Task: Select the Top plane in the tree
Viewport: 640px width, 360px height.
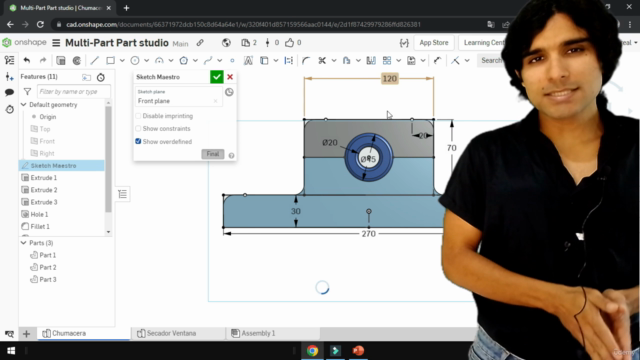Action: tap(45, 129)
